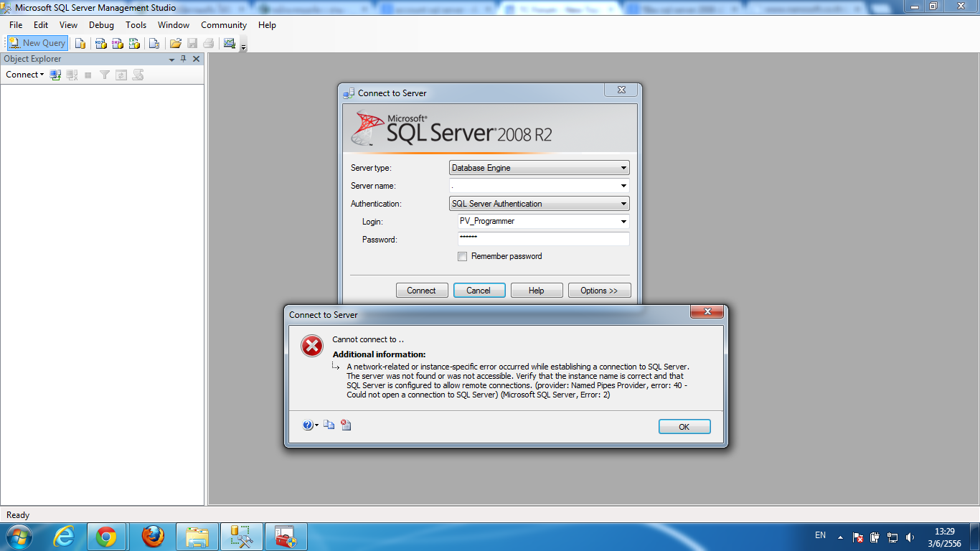Viewport: 980px width, 551px height.
Task: Click the volume speaker tray icon
Action: [910, 537]
